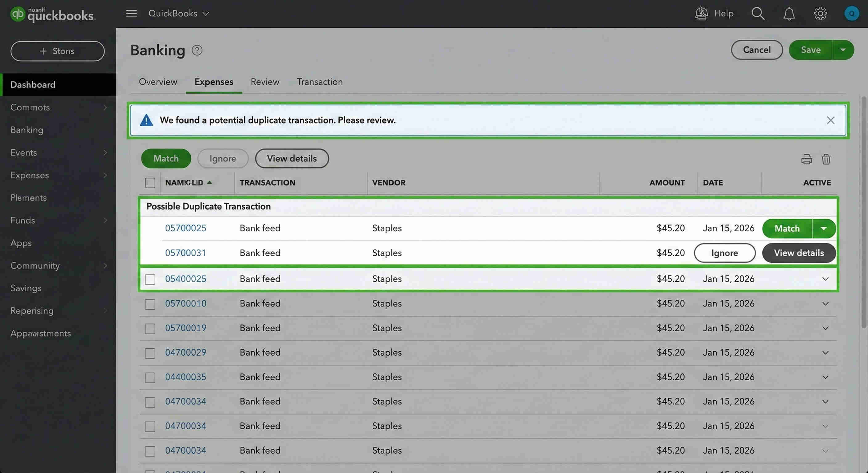Open the hamburger navigation menu
The height and width of the screenshot is (473, 868).
[131, 14]
